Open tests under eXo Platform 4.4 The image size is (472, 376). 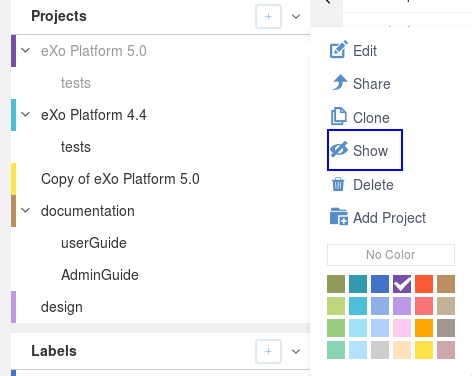coord(76,147)
